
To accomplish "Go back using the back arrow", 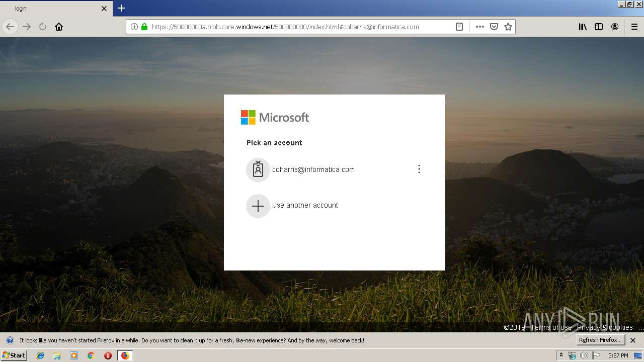I will (10, 27).
